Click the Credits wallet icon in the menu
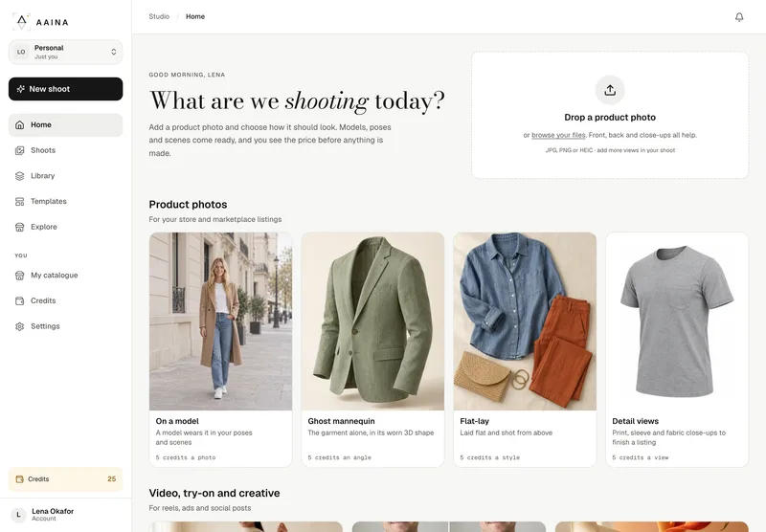The height and width of the screenshot is (532, 766). coord(19,300)
